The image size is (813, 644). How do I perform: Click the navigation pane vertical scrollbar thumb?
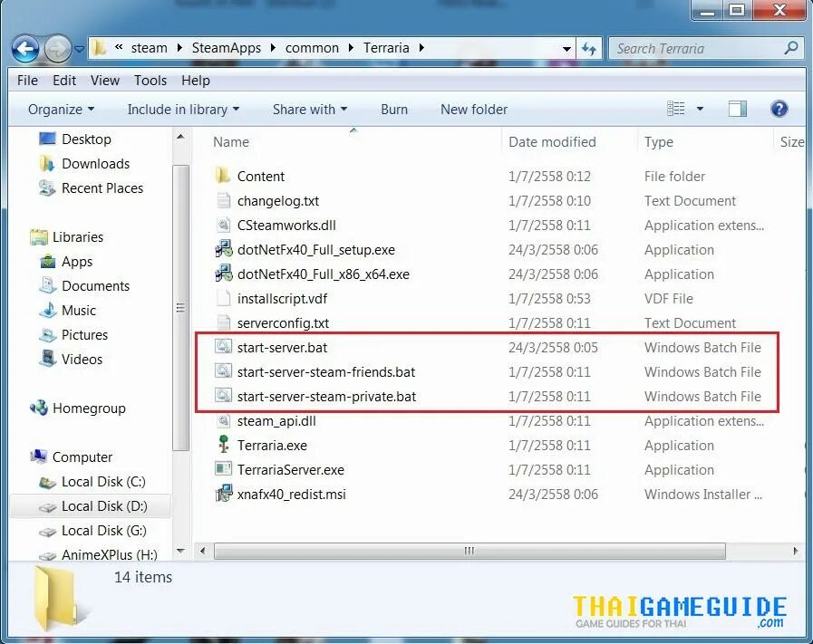coord(180,308)
